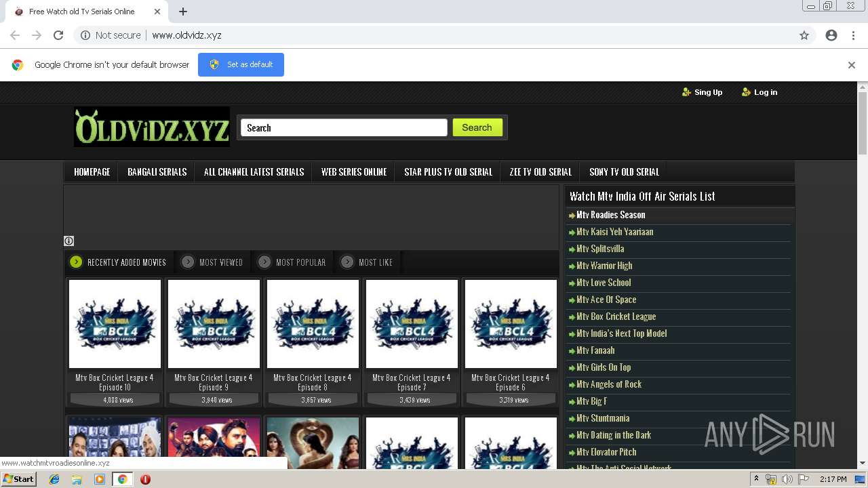
Task: Click the Log in link
Action: (759, 92)
